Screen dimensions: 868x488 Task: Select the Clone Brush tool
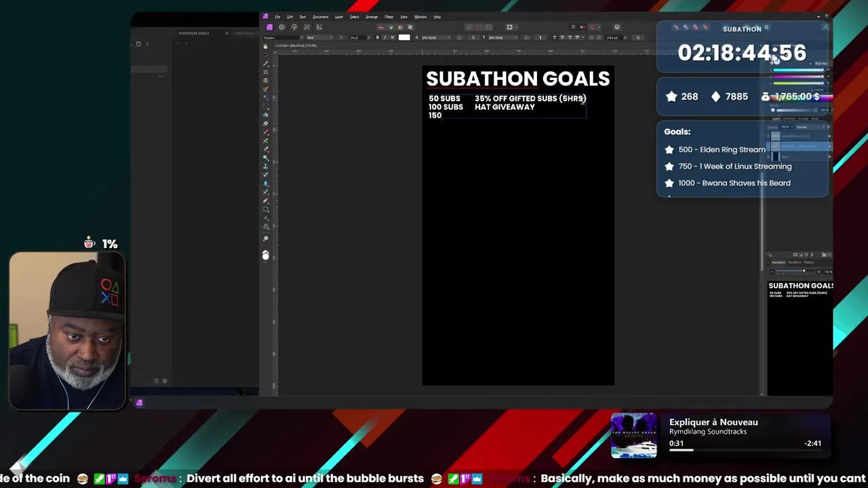click(x=265, y=166)
